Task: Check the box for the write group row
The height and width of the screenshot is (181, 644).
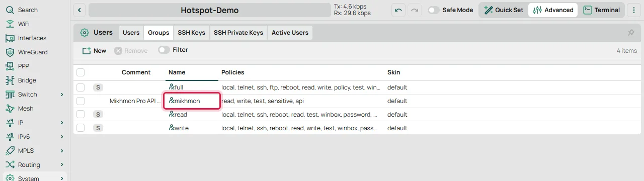Action: click(x=80, y=128)
